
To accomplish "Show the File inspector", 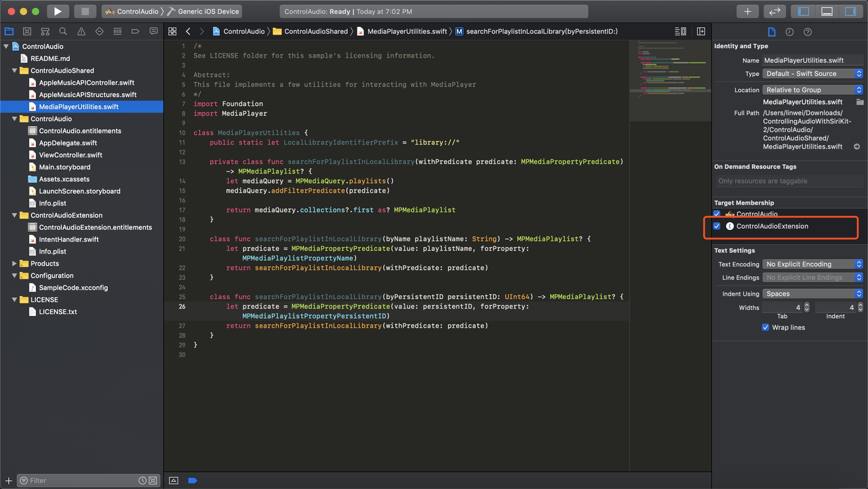I will 771,32.
